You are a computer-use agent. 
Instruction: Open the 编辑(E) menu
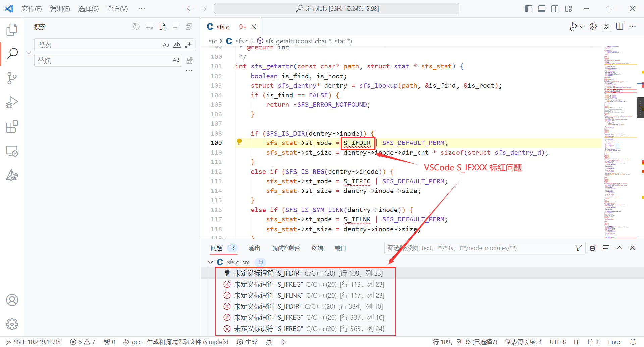(60, 9)
